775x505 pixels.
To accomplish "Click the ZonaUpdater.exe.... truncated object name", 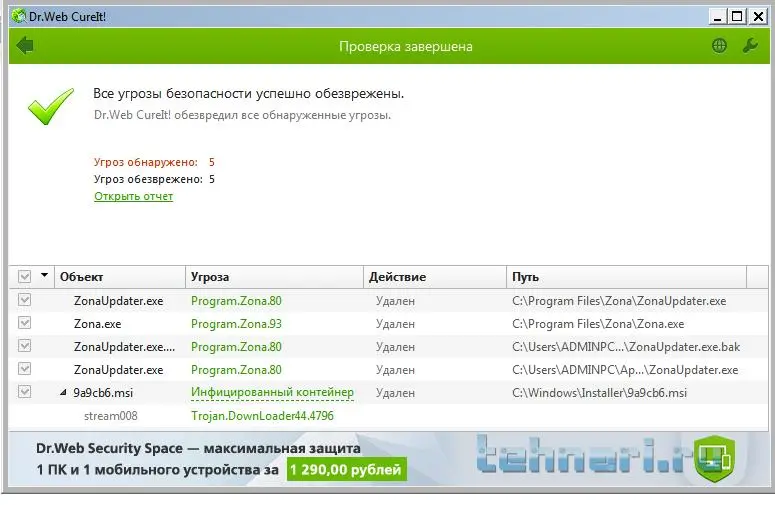I will (125, 347).
